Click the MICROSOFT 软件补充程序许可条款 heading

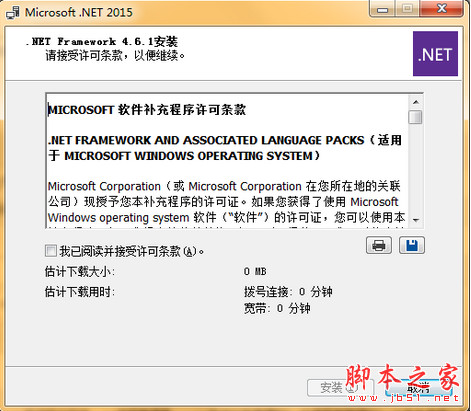click(147, 110)
